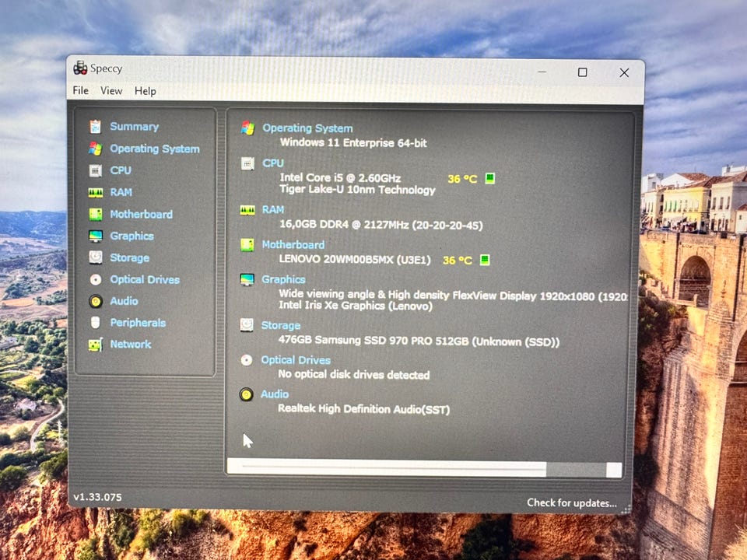Select Audio label in the sidebar
The height and width of the screenshot is (560, 747).
click(124, 301)
